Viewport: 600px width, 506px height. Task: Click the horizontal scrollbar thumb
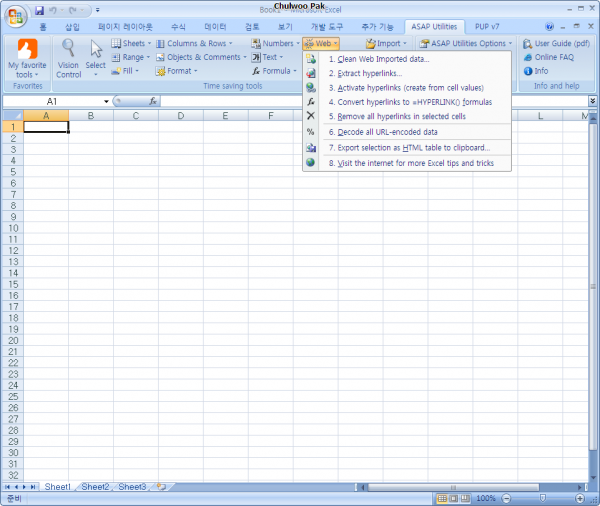pyautogui.click(x=453, y=487)
